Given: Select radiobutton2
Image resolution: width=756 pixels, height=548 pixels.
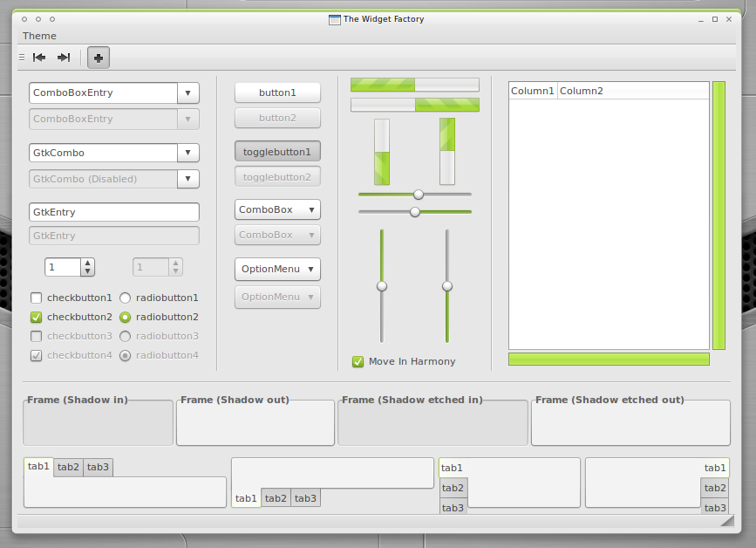Looking at the screenshot, I should coord(159,317).
